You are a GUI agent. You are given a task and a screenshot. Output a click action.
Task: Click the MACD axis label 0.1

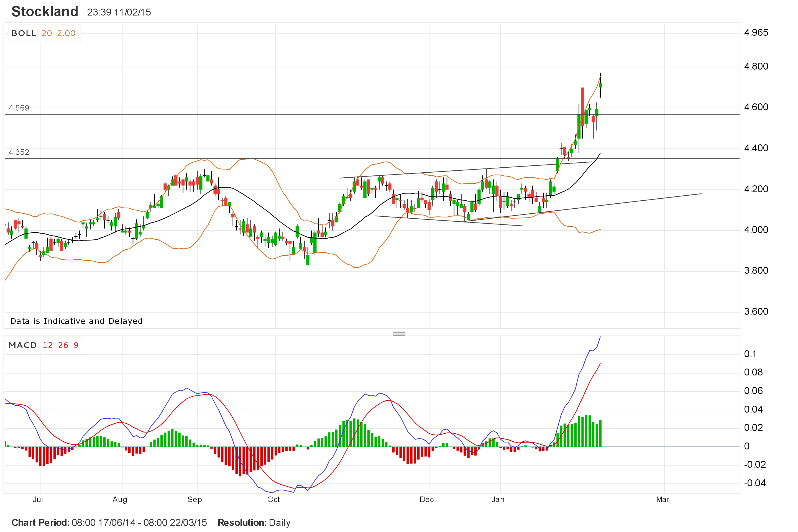click(x=750, y=354)
